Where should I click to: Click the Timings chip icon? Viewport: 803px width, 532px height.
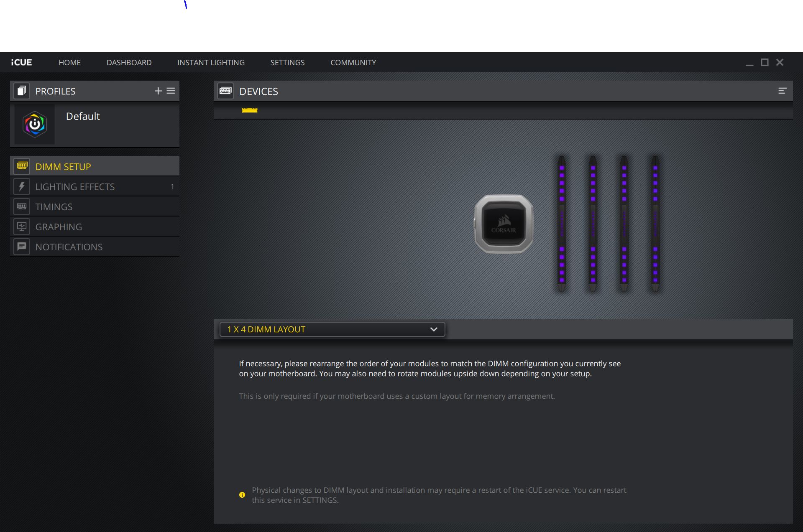coord(22,206)
